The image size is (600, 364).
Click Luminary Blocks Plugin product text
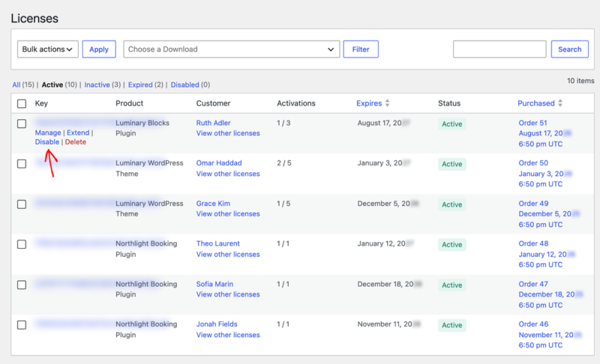pos(142,128)
